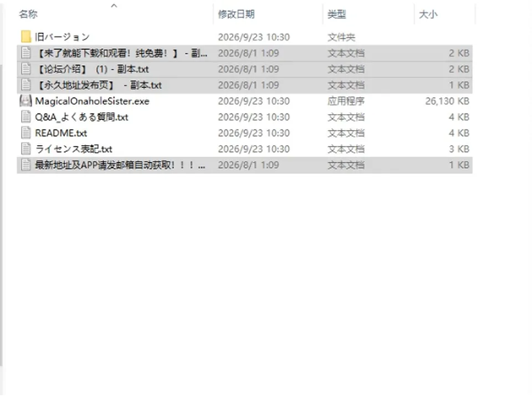
Task: Click the date of the 旧バージョン folder
Action: pyautogui.click(x=254, y=37)
